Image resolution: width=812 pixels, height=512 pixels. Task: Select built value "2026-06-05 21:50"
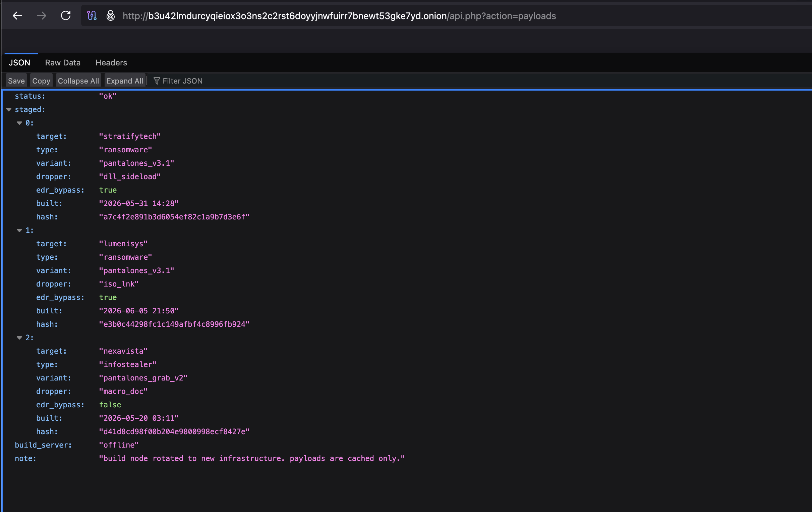138,311
